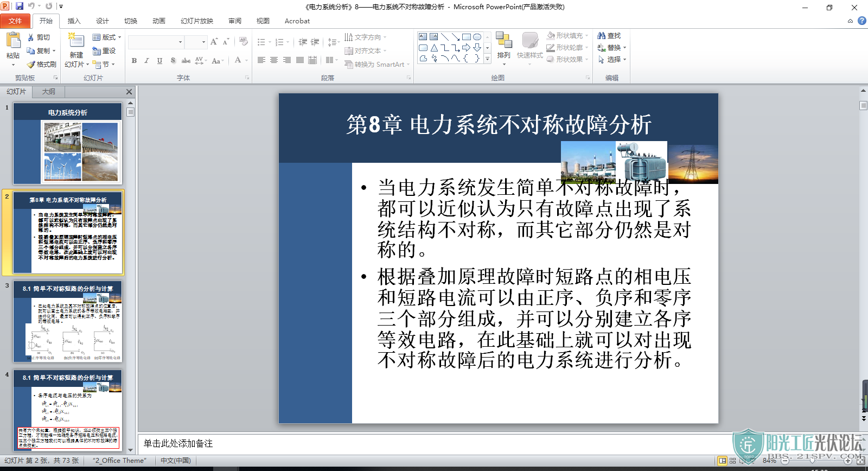This screenshot has width=868, height=471.
Task: Click Replace (替换) button
Action: (612, 47)
